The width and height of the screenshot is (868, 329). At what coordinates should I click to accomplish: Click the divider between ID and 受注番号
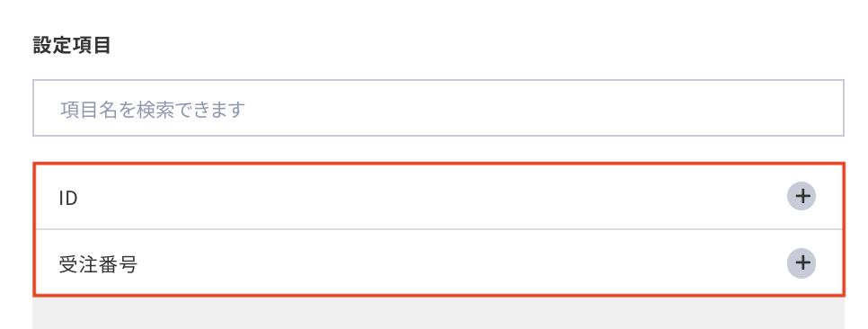(438, 229)
